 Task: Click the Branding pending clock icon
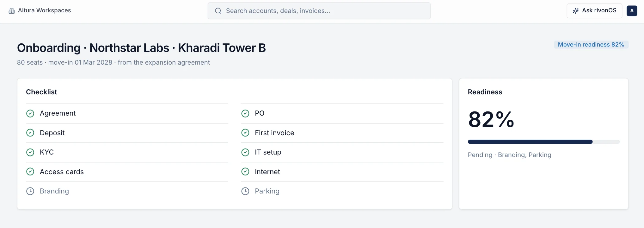30,191
